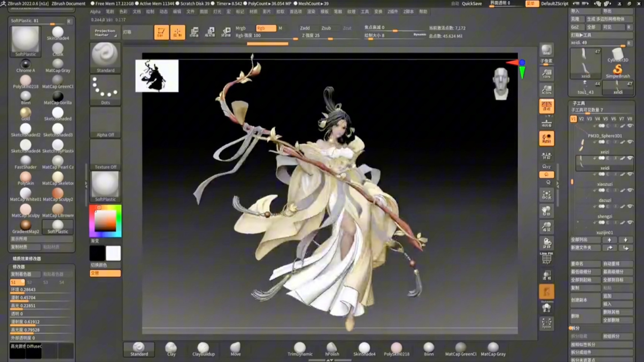This screenshot has width=644, height=362.
Task: Open the Texture Off picker
Action: pyautogui.click(x=105, y=155)
